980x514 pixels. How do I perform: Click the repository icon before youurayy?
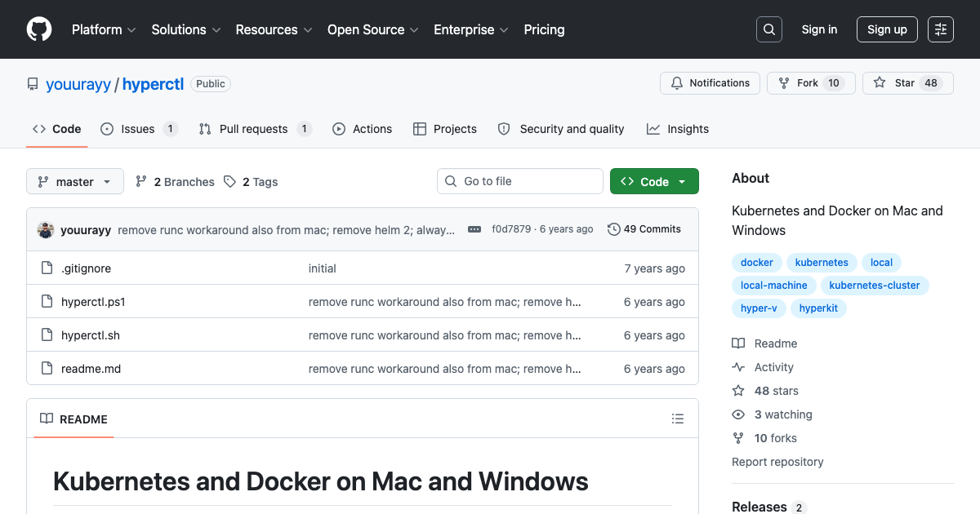pyautogui.click(x=33, y=84)
